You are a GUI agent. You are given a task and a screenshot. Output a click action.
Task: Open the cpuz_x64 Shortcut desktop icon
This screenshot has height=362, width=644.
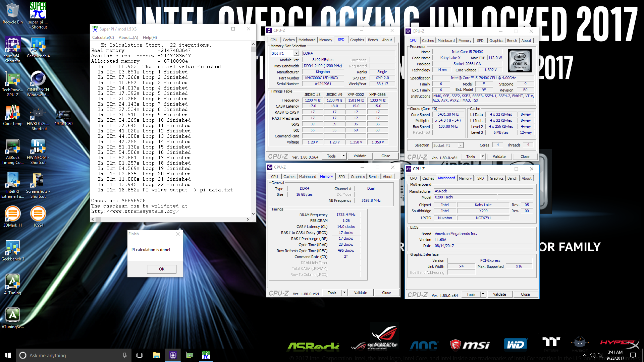12,49
